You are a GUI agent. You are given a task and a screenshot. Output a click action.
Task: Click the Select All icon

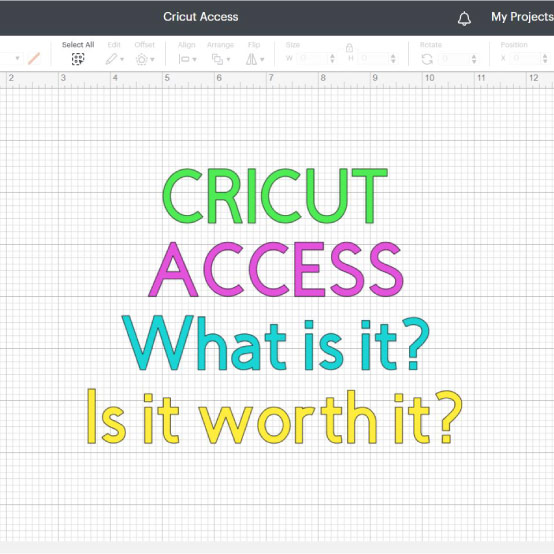click(78, 59)
